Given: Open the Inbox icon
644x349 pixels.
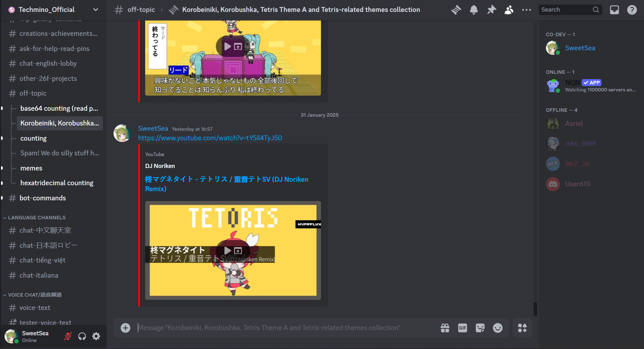Looking at the screenshot, I should point(614,10).
